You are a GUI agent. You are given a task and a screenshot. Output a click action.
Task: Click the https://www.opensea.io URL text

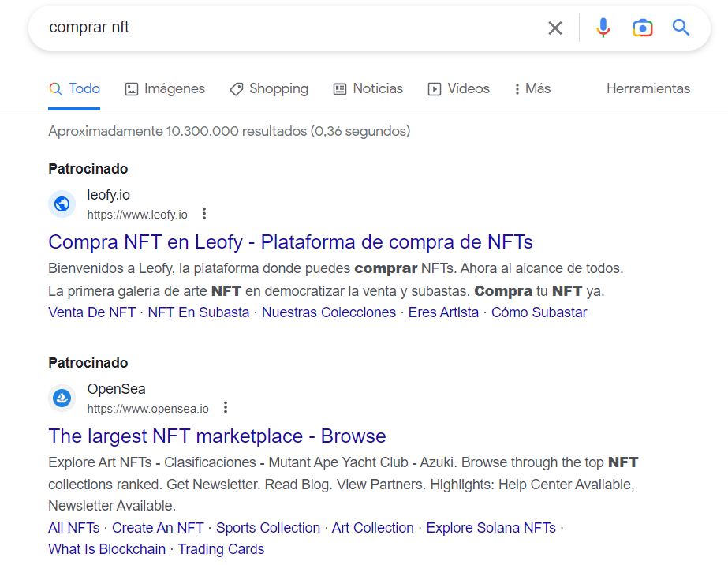(x=148, y=409)
